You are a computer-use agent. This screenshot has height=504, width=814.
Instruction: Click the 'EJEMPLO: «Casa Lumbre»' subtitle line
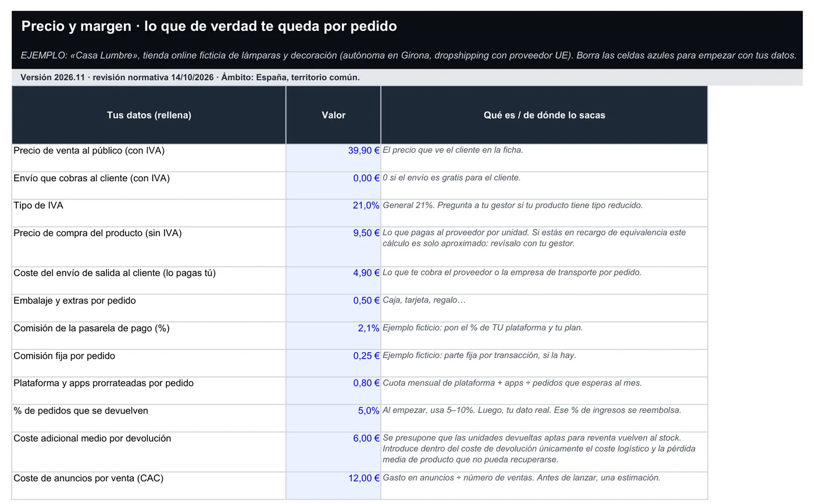[x=408, y=56]
